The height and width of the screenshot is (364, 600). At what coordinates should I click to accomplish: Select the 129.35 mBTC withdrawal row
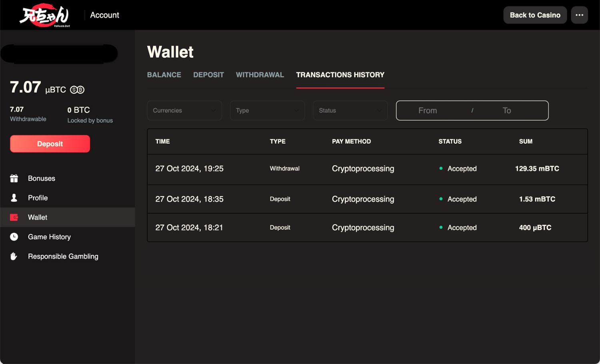[x=367, y=169]
